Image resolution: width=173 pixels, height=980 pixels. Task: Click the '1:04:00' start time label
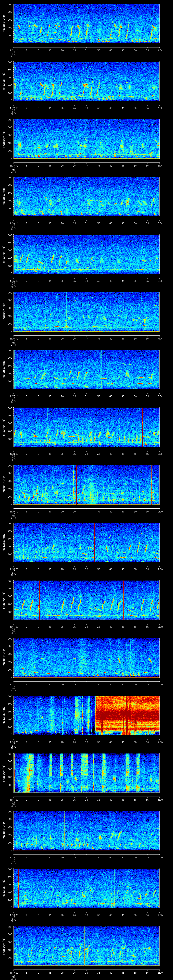pos(14,223)
